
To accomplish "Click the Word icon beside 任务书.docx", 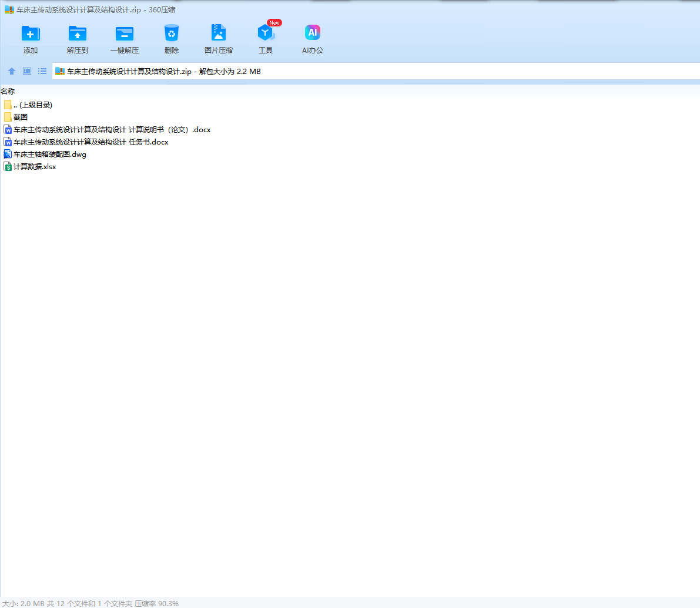I will pos(8,142).
